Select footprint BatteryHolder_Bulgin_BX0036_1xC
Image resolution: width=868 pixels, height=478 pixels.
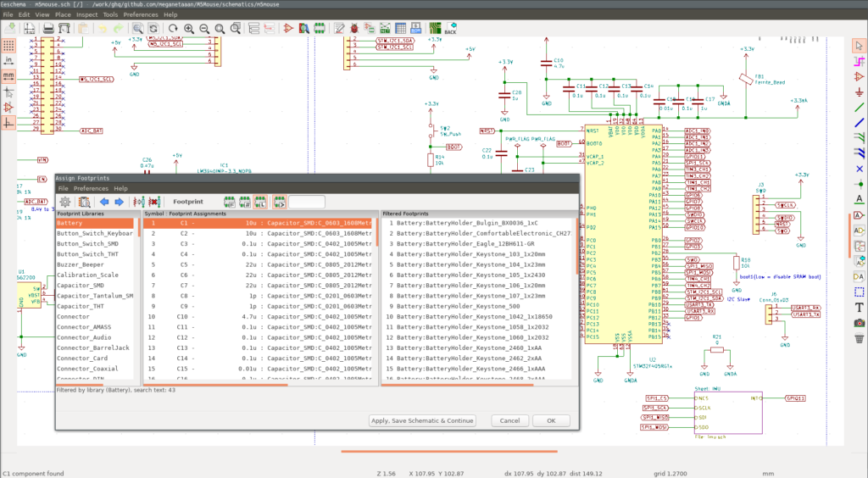click(478, 223)
